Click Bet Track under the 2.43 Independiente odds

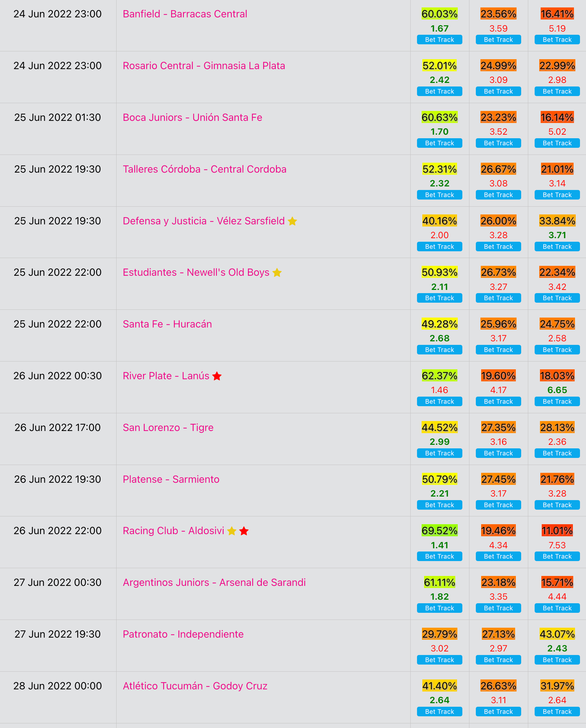click(x=557, y=660)
